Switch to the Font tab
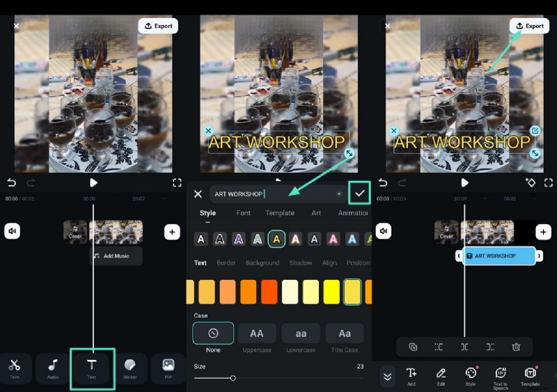 point(244,213)
